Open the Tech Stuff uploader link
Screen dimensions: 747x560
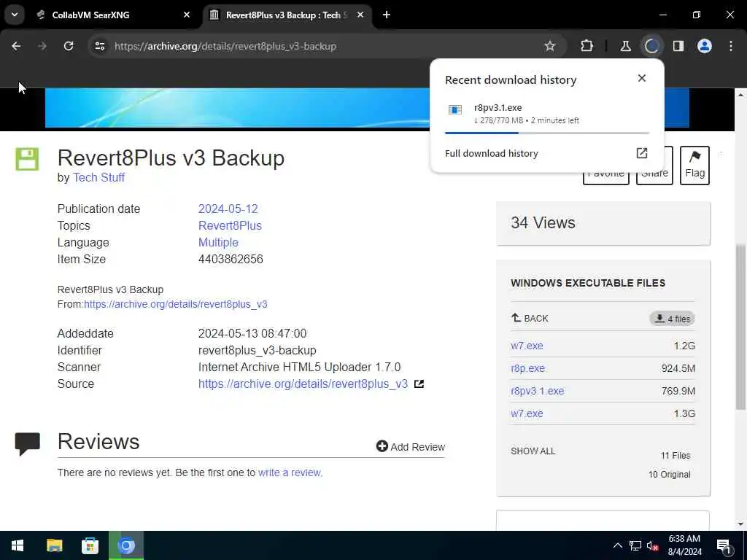tap(98, 178)
